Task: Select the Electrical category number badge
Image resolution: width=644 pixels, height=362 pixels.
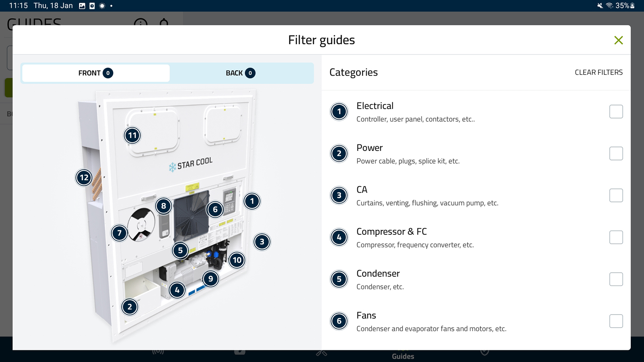Action: coord(339,111)
